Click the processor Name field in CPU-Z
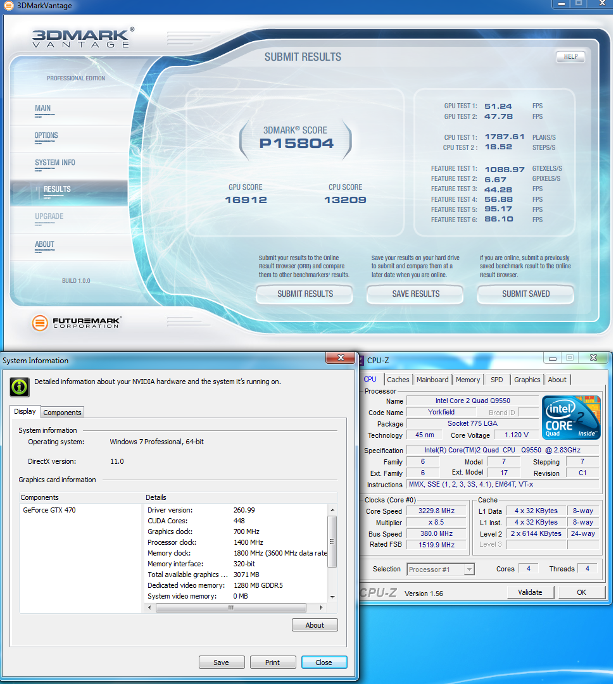The image size is (616, 684). pyautogui.click(x=472, y=401)
